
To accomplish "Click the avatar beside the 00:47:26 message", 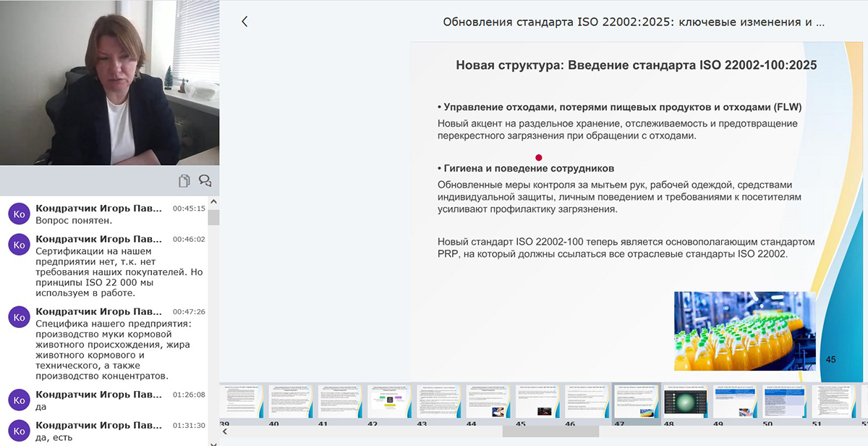I will (x=19, y=317).
